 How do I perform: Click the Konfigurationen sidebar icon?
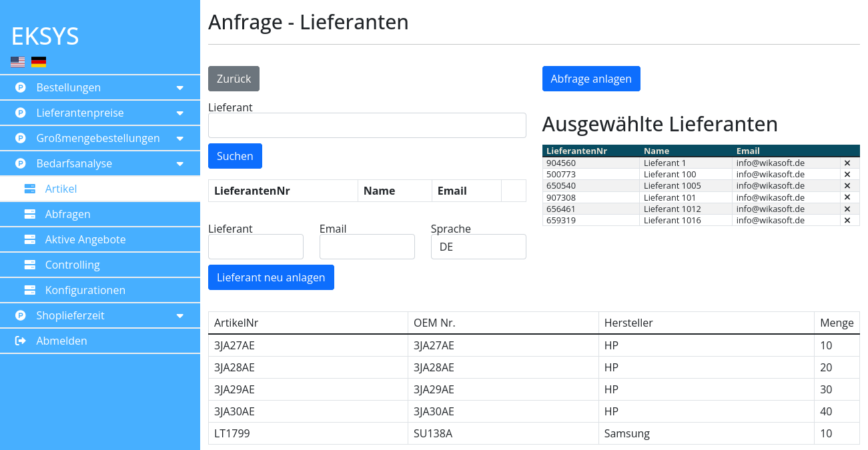pos(29,290)
